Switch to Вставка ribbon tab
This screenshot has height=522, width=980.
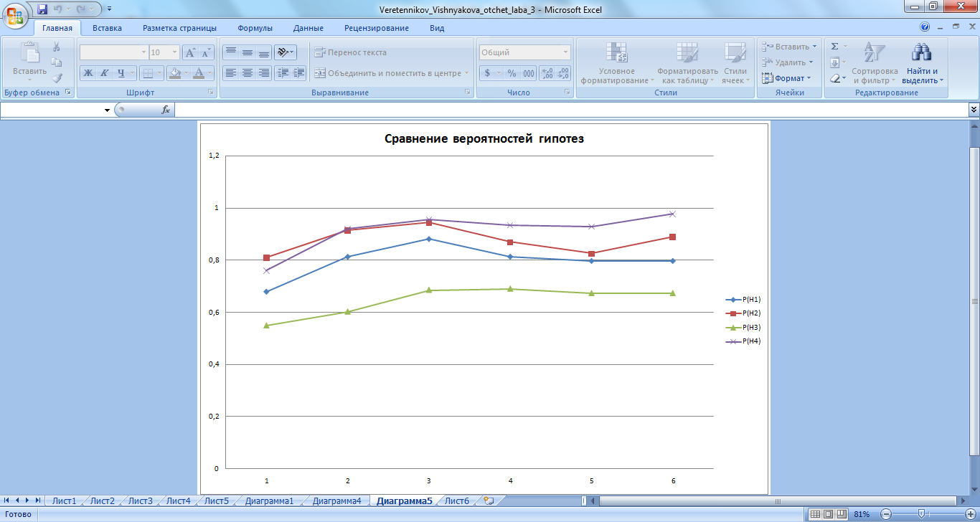(107, 28)
